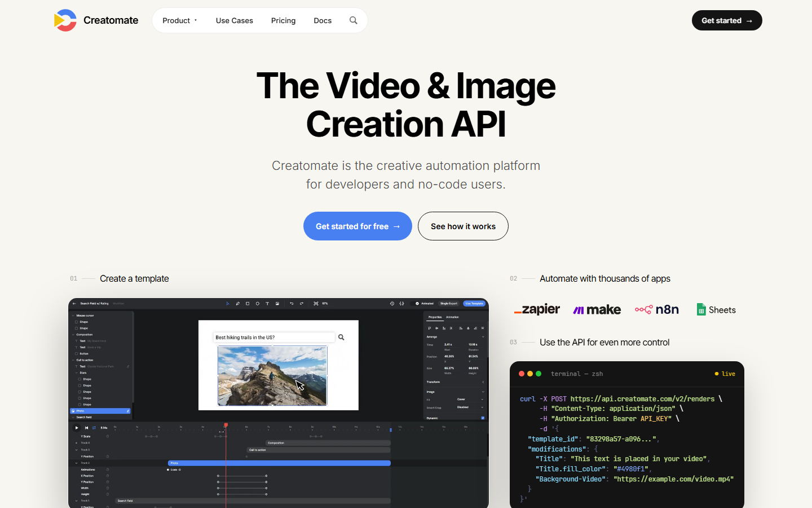Collapse the Mouse cursor layer group
Image resolution: width=812 pixels, height=508 pixels.
point(73,316)
